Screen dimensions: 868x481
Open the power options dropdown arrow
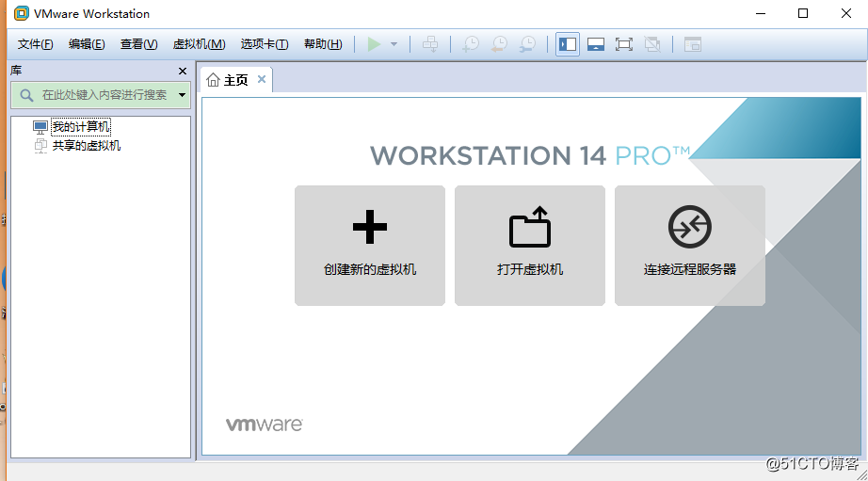click(x=394, y=44)
